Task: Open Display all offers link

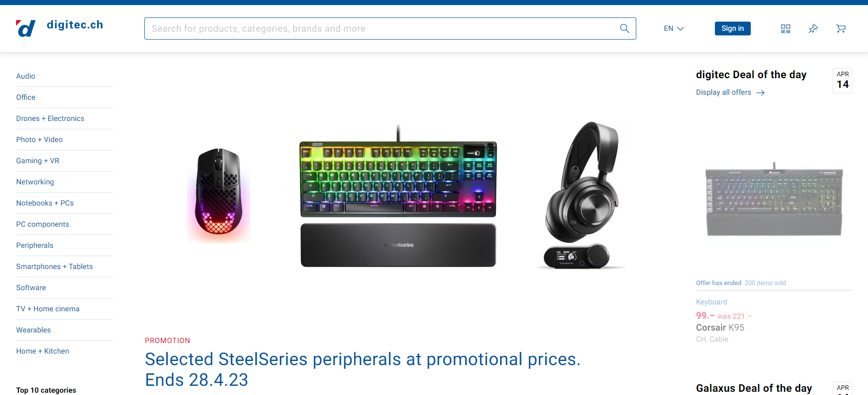Action: coord(724,92)
